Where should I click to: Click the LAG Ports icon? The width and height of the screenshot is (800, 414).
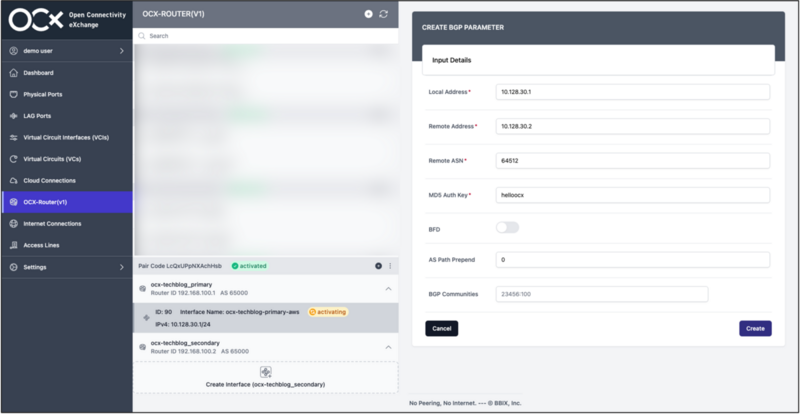[14, 116]
